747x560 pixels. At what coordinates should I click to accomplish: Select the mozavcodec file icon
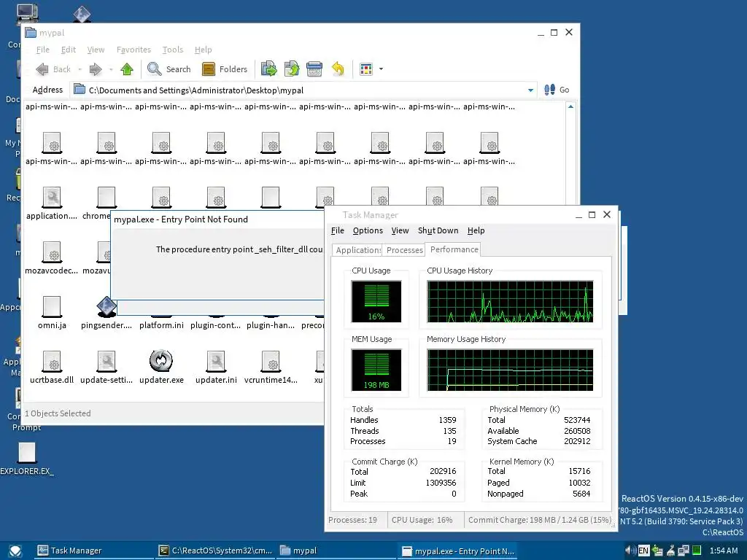coord(52,252)
